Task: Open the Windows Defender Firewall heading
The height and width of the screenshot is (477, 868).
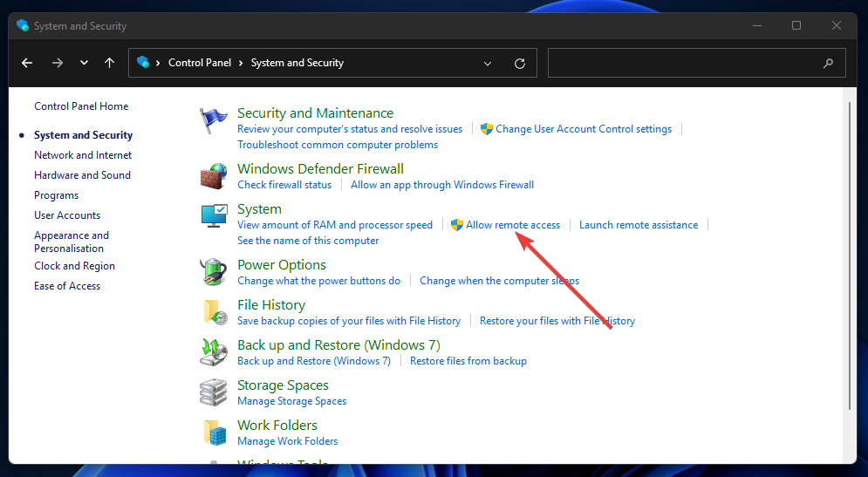Action: [x=320, y=169]
